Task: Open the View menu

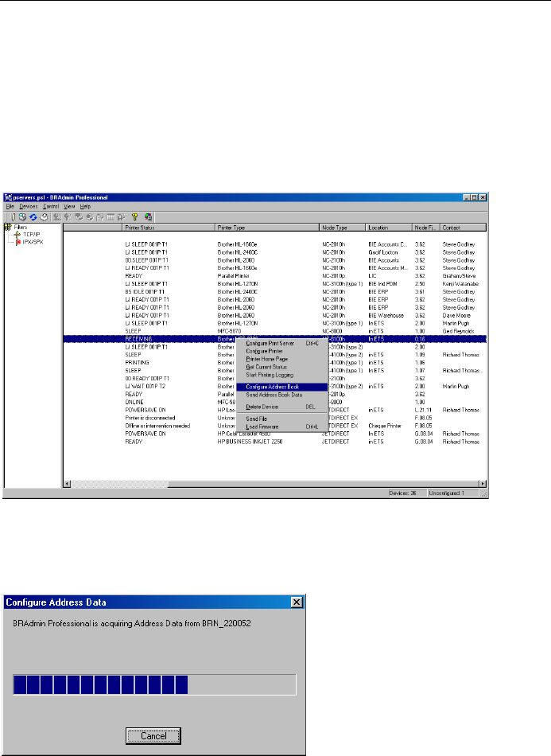Action: point(69,206)
